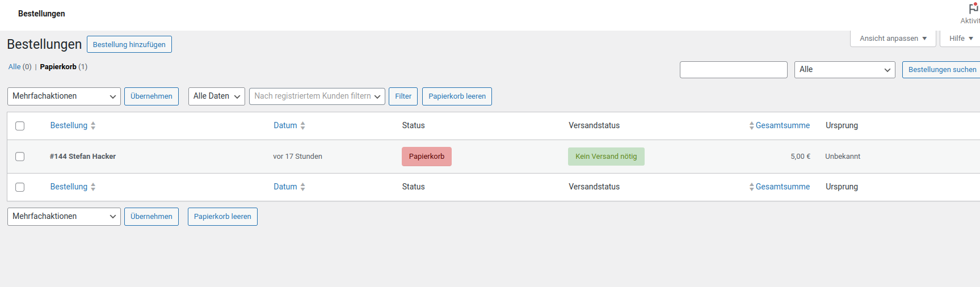
Task: Click sort arrows beside top Gesamtsumme header
Action: coord(751,126)
